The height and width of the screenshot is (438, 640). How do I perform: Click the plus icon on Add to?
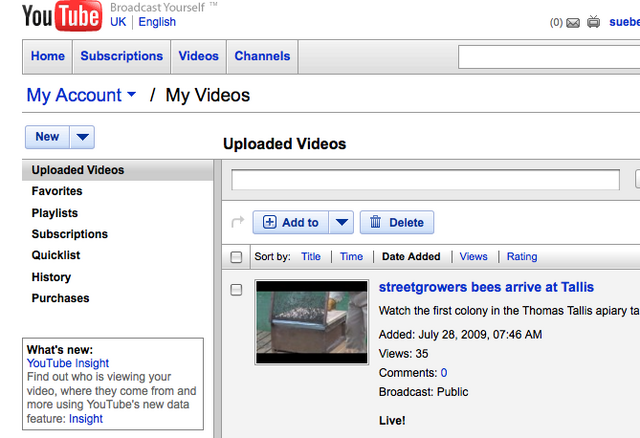coord(269,222)
